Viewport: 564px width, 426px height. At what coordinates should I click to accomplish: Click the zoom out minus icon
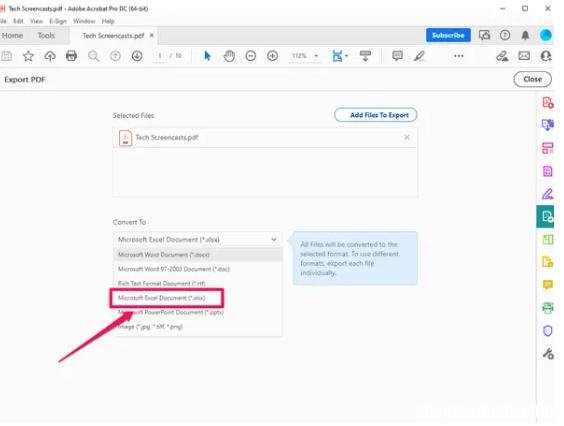(251, 56)
